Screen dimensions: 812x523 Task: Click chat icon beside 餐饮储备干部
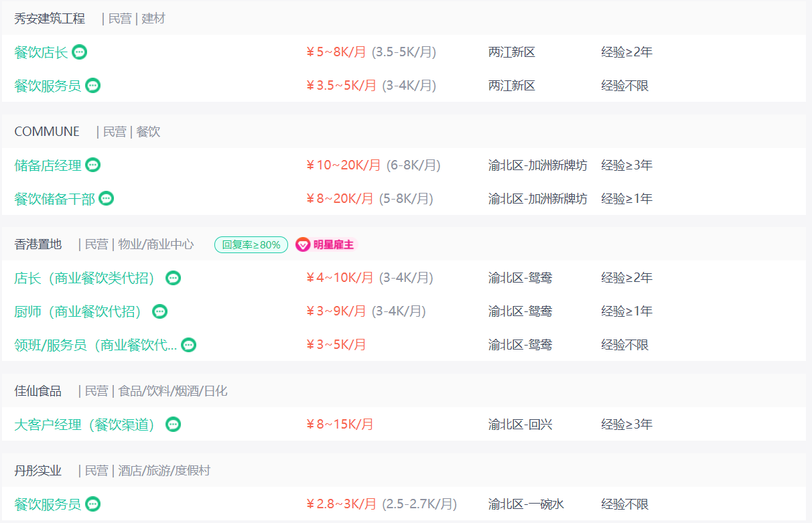(x=107, y=198)
